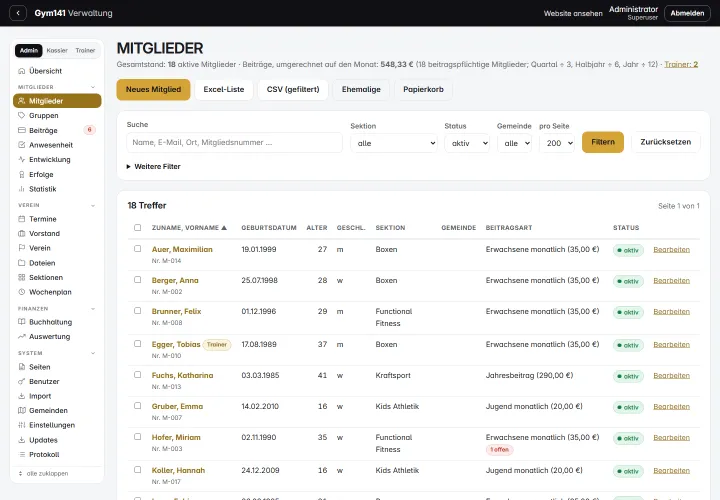Check the box for Koller, Hannah

pyautogui.click(x=137, y=470)
